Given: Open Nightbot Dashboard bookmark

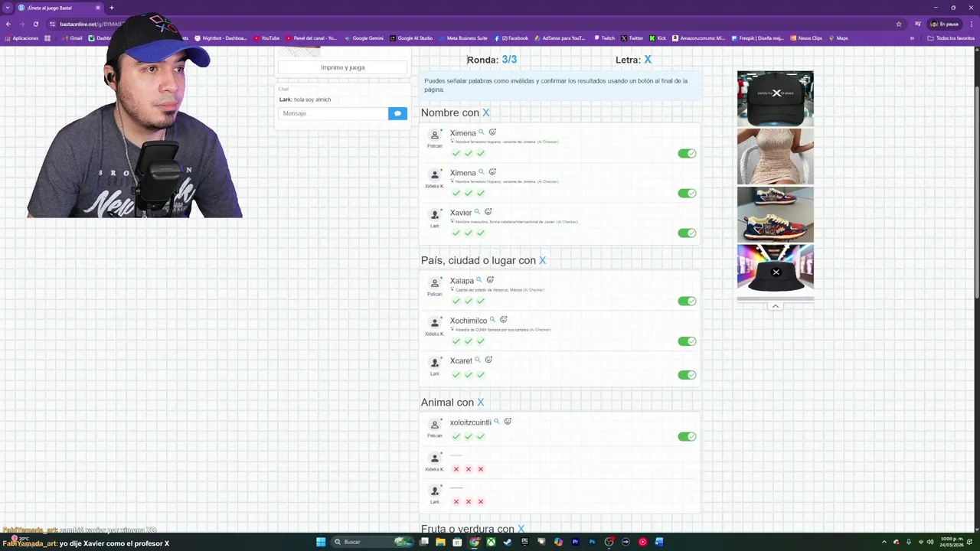Looking at the screenshot, I should pos(220,37).
